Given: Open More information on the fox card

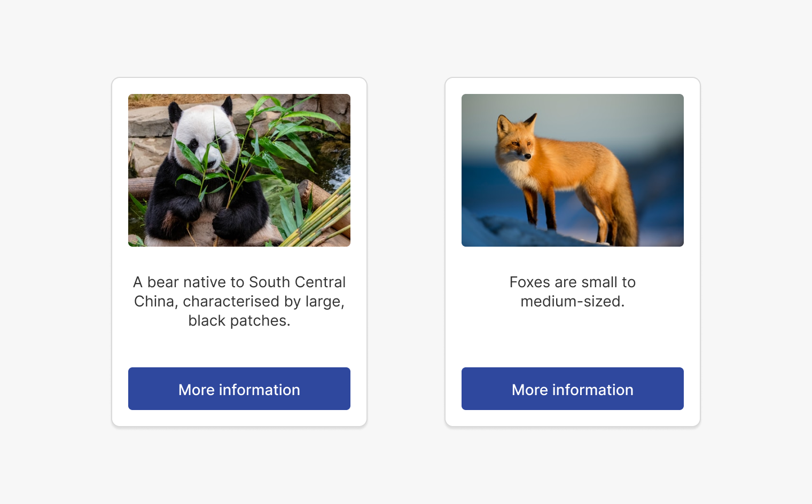Looking at the screenshot, I should (x=573, y=389).
